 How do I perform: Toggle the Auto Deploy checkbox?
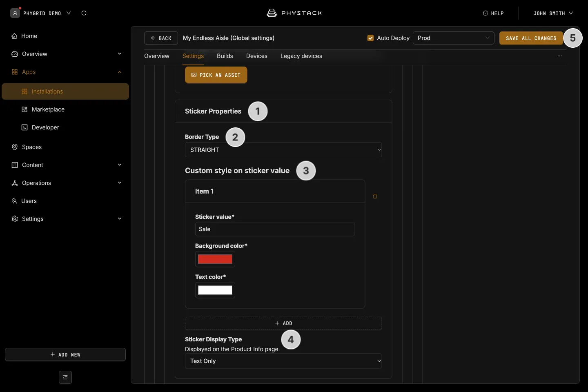click(x=371, y=38)
